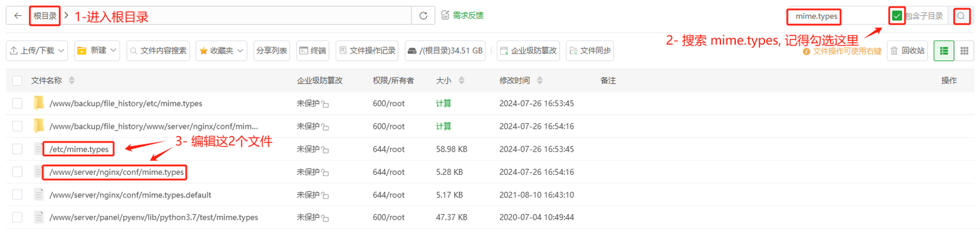The image size is (980, 230).
Task: Switch to grid view layout
Action: pos(964,51)
